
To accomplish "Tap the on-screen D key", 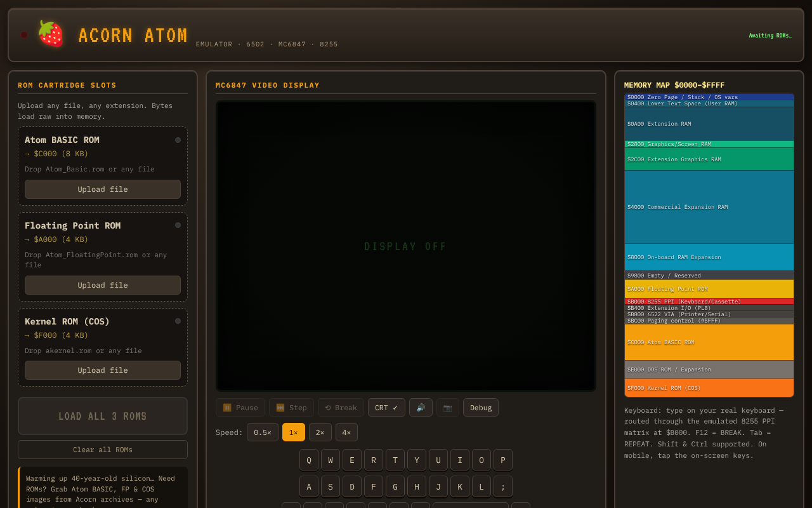I will [x=352, y=486].
